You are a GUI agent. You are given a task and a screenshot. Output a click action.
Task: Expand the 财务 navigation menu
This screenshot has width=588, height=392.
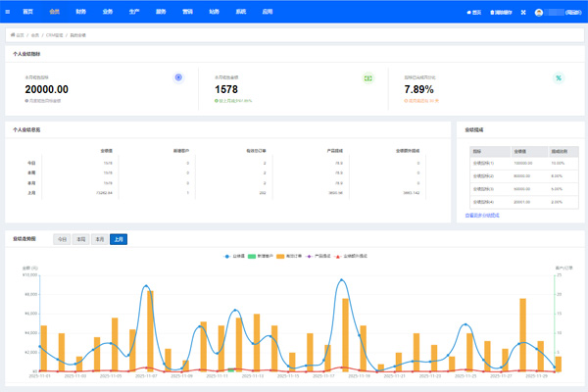[x=80, y=12]
